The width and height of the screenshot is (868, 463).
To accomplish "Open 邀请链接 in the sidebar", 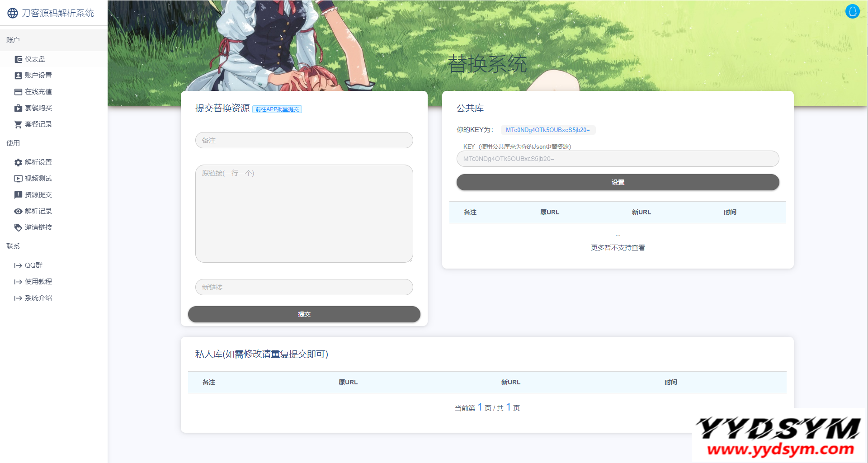I will click(x=53, y=227).
